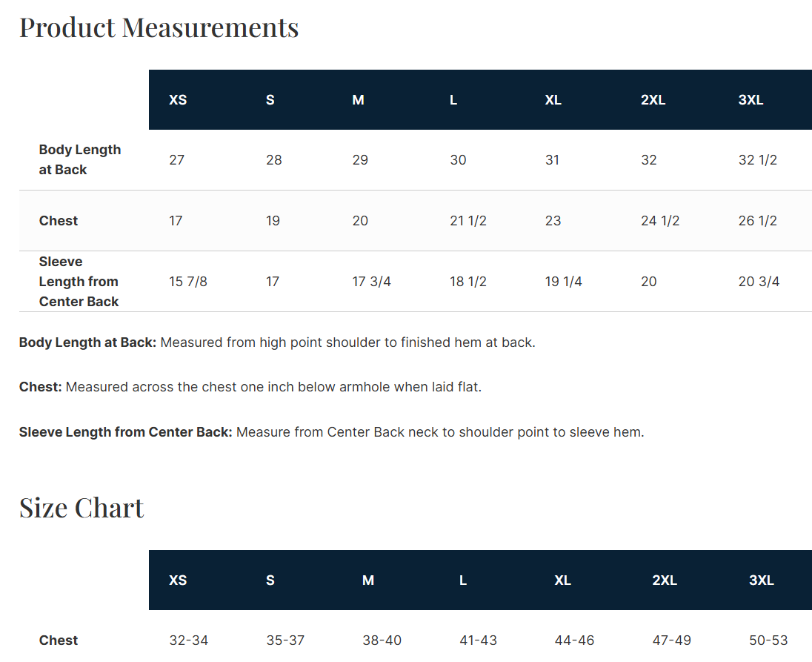Click the bold 'Body Length at Back:' definition label

pyautogui.click(x=87, y=342)
